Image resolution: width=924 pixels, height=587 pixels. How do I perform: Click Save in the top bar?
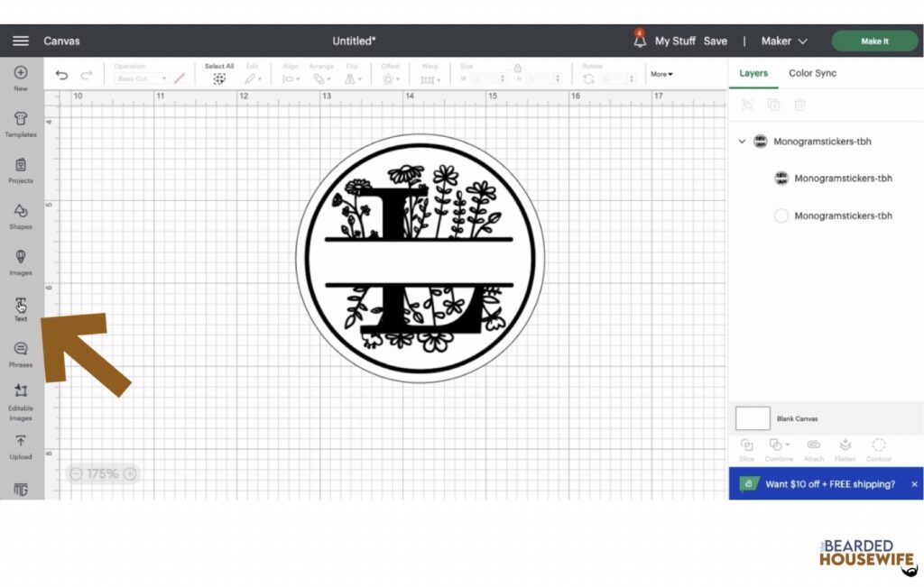[x=716, y=41]
